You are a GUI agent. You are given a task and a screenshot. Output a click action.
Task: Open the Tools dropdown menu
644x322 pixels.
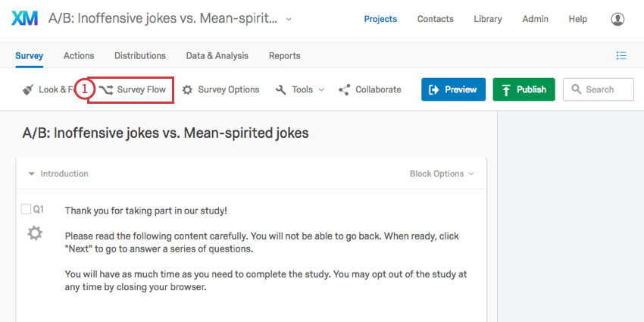click(x=300, y=89)
